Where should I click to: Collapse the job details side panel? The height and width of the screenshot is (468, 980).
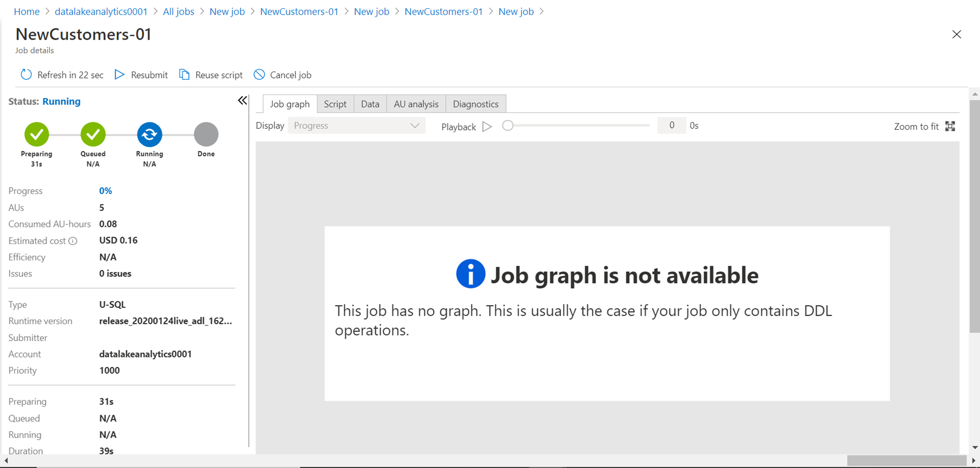point(243,100)
